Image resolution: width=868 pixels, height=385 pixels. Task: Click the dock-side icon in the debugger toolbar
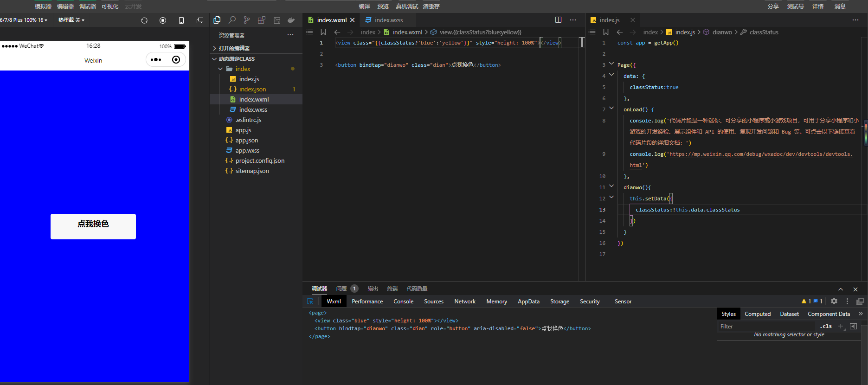860,301
